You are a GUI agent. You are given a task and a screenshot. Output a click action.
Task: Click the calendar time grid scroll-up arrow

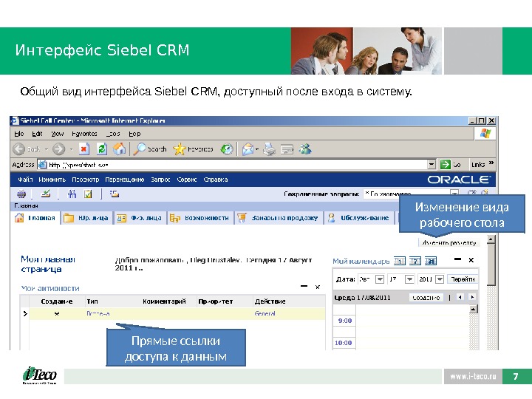474,309
